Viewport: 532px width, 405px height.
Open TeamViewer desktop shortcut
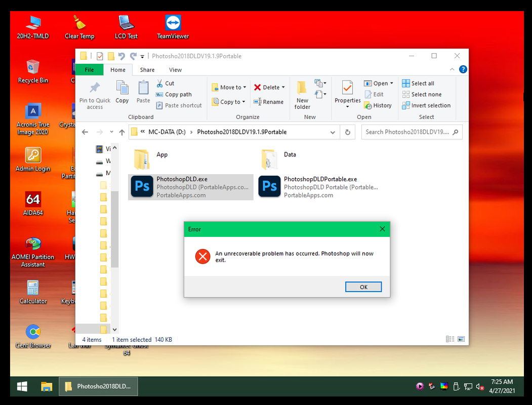173,27
